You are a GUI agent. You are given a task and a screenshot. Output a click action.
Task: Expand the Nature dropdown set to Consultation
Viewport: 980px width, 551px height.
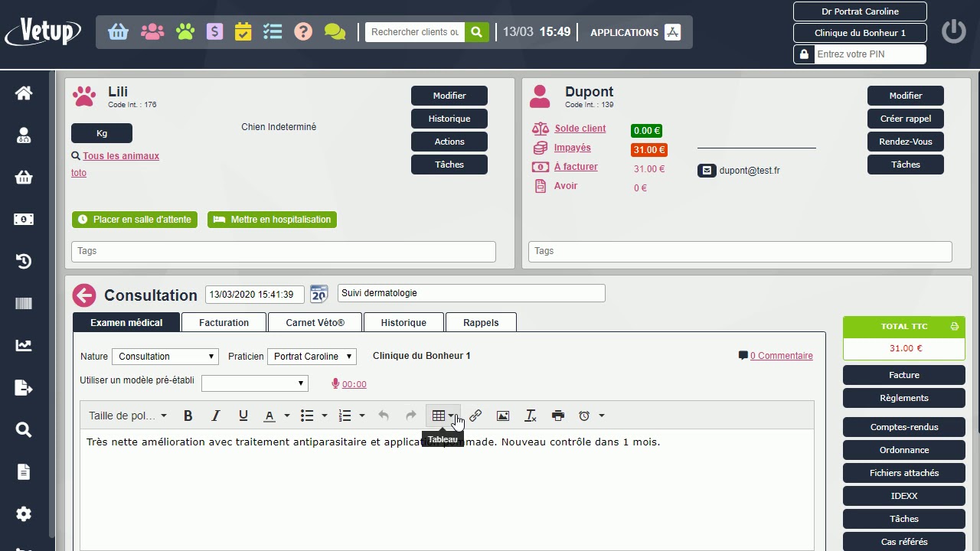click(x=165, y=357)
